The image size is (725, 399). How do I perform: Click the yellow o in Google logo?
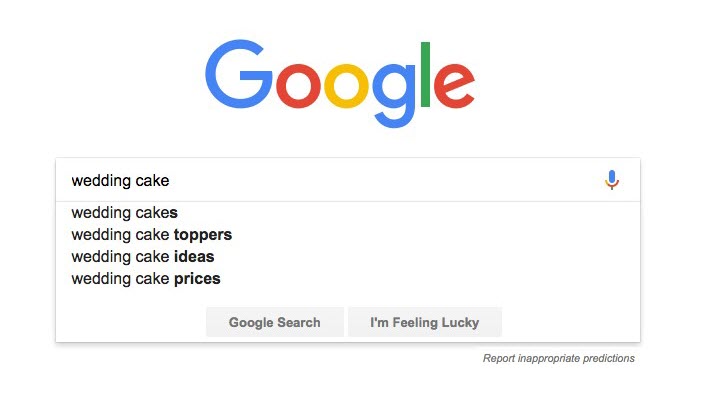tap(346, 86)
